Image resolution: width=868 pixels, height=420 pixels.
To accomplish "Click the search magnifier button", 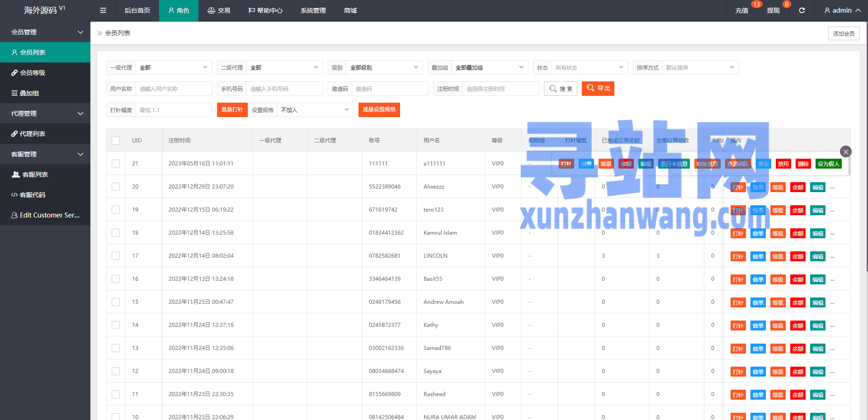I will click(x=561, y=89).
